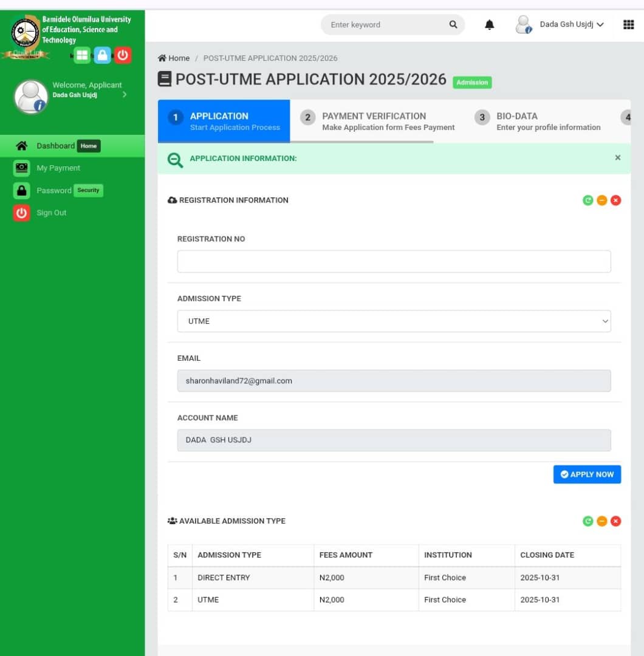Close the Available Admission Type panel
644x656 pixels.
point(615,521)
